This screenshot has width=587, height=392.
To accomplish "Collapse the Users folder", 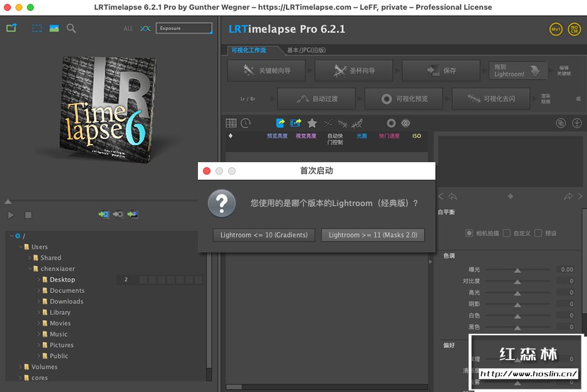I will [x=21, y=247].
